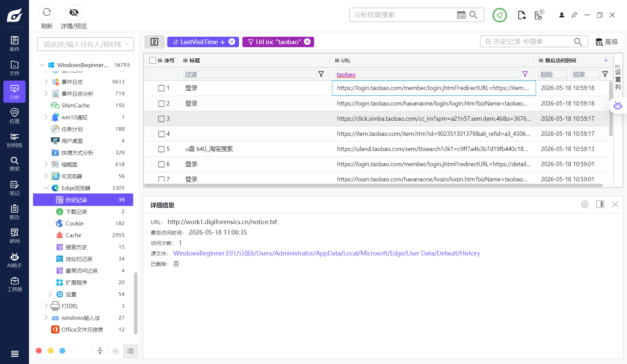Check the checkbox for row 4
Image resolution: width=627 pixels, height=364 pixels.
pyautogui.click(x=161, y=134)
